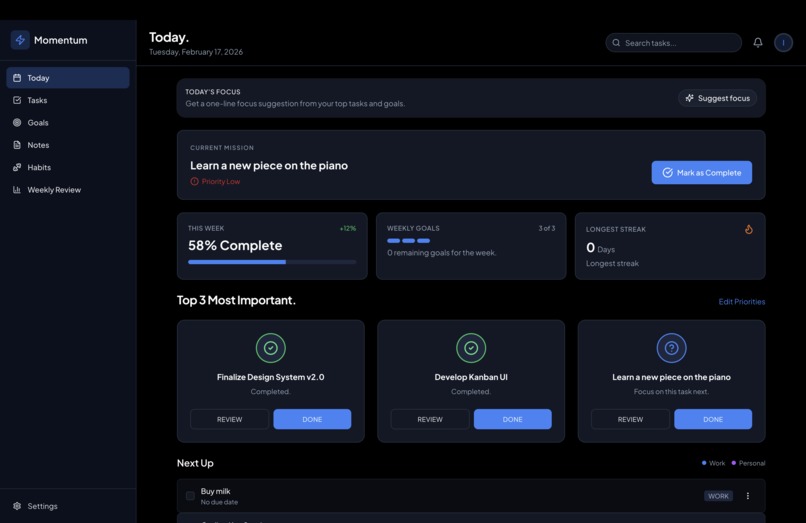Click the Work legend color dot

(704, 463)
